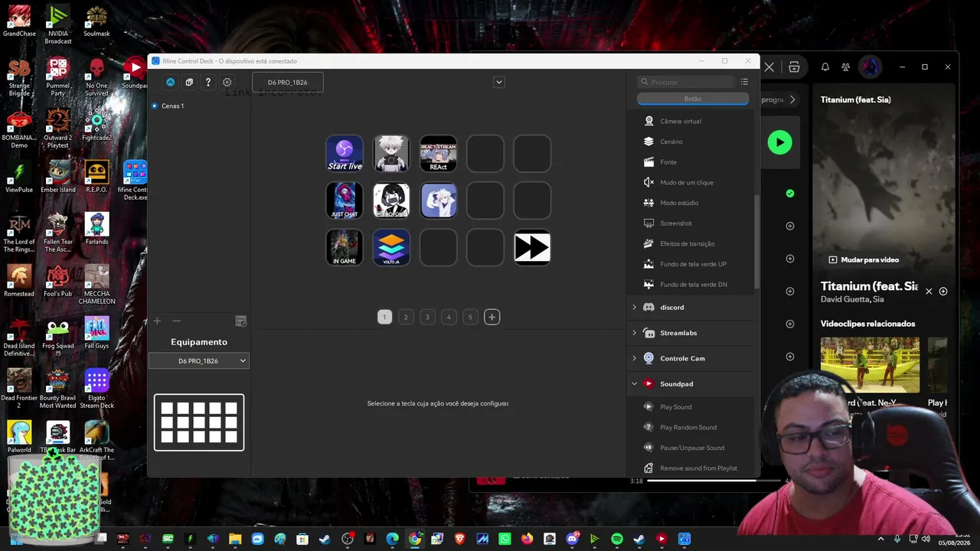Click the REAct stream deck key
The image size is (980, 551).
[x=438, y=153]
